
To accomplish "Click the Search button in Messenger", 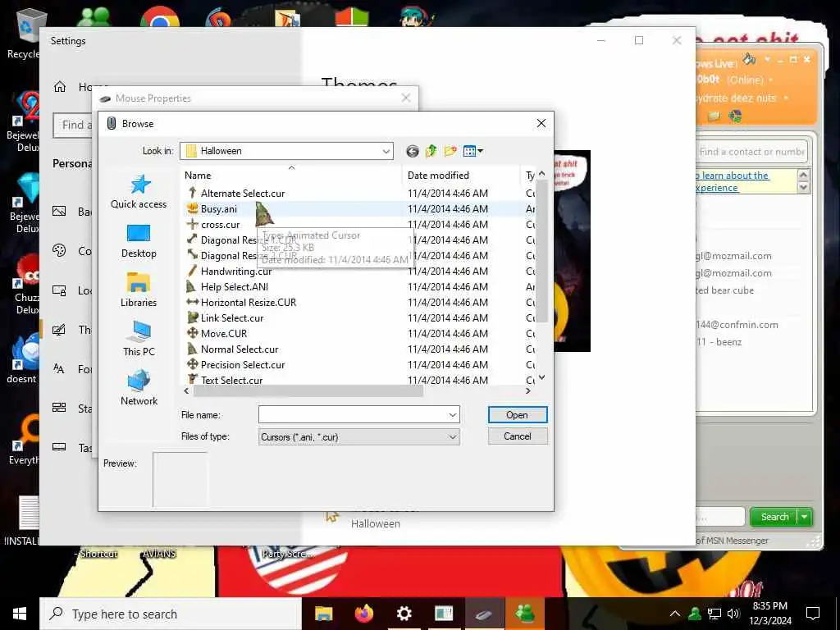I will point(774,517).
